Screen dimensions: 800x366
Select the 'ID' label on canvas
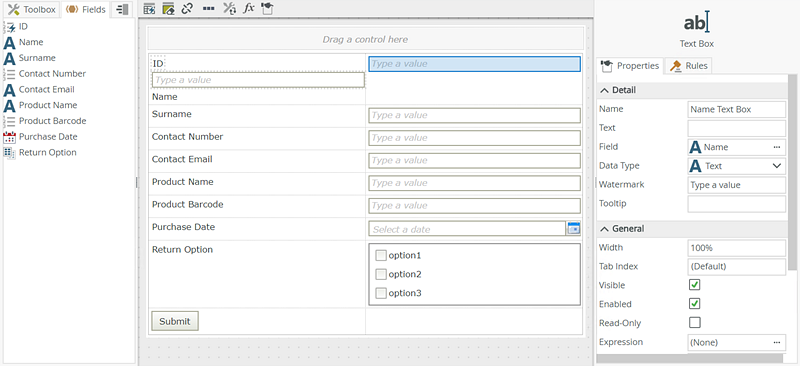[158, 64]
